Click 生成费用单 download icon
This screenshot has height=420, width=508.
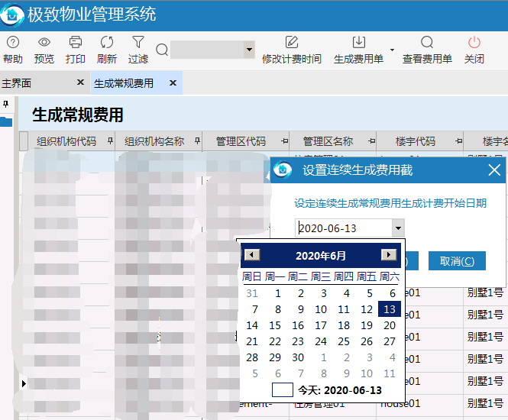pyautogui.click(x=358, y=43)
